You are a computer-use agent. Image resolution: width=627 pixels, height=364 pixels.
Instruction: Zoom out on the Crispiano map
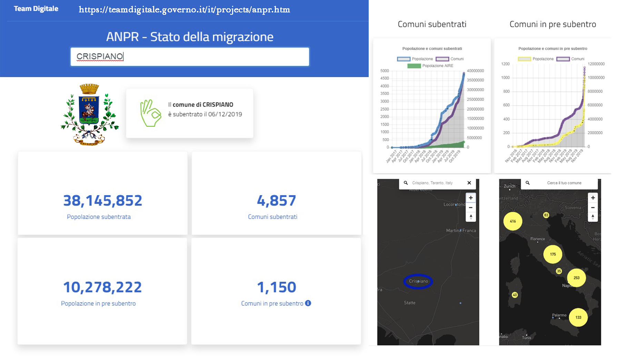pyautogui.click(x=471, y=208)
